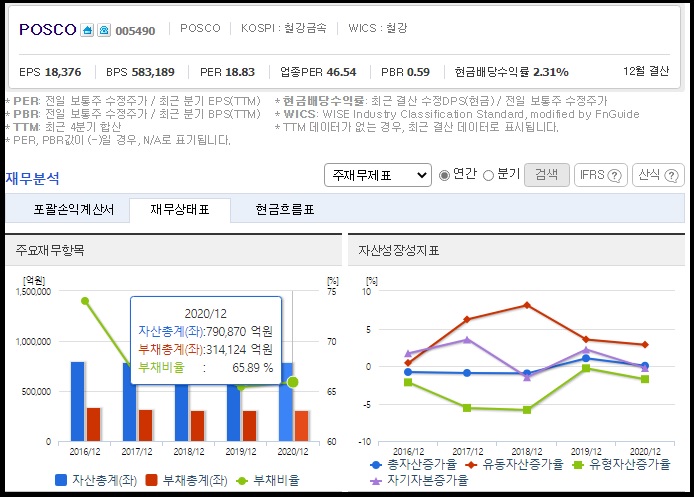Click the home icon next to POSCO

[87, 31]
